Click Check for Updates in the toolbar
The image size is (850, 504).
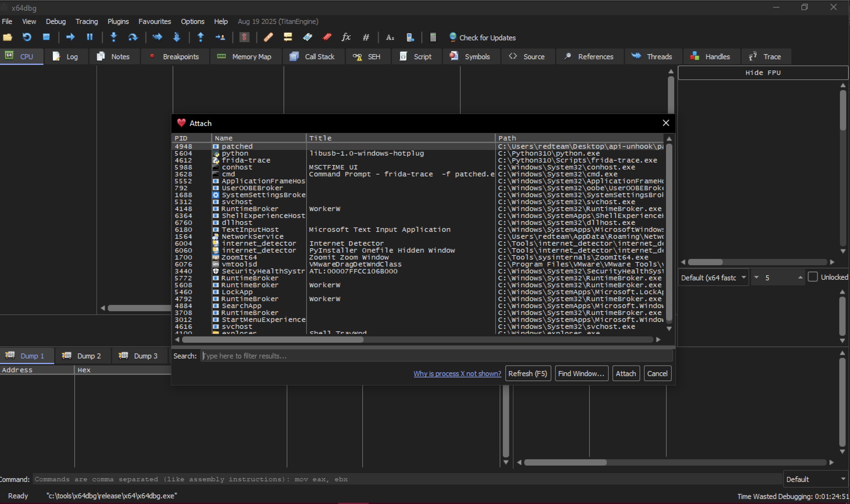[x=482, y=37]
